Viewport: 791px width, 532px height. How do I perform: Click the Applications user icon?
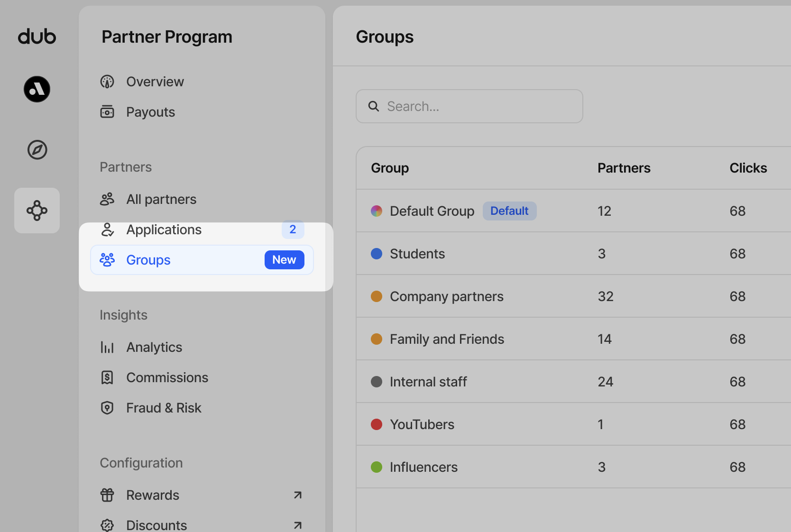[x=108, y=229]
